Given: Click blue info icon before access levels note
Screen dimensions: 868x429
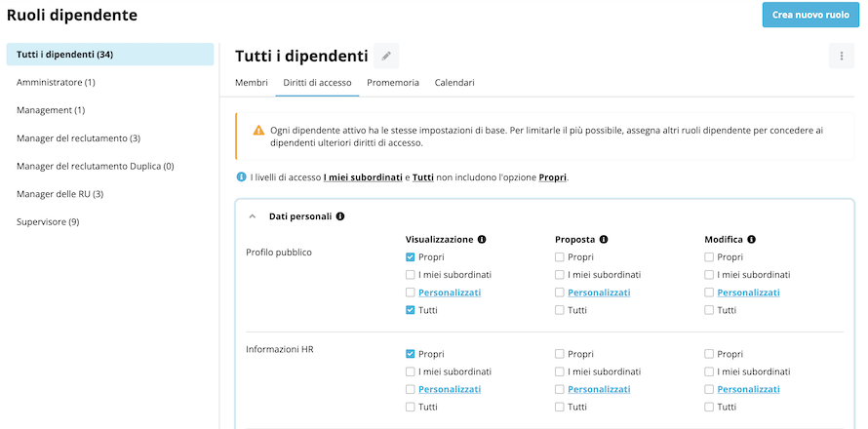Looking at the screenshot, I should (241, 177).
